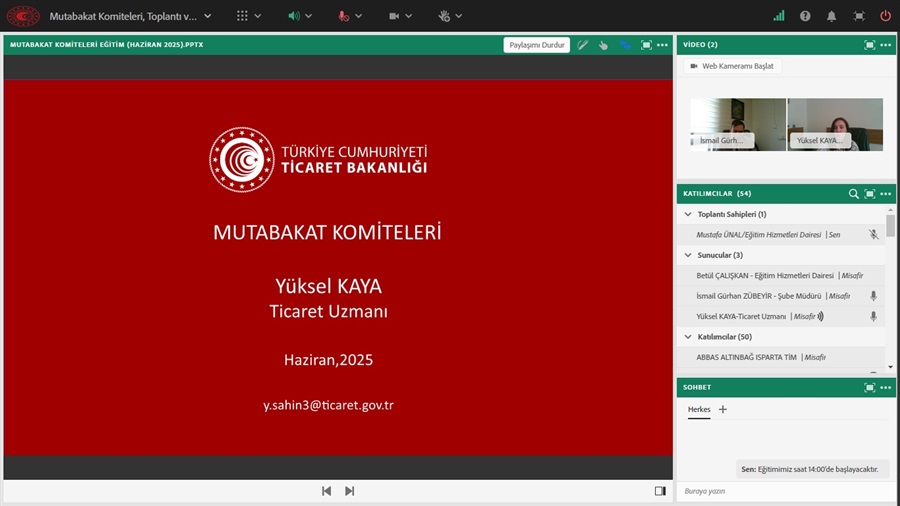
Task: Select İsmail Gürh... video thumbnail
Action: pos(738,124)
